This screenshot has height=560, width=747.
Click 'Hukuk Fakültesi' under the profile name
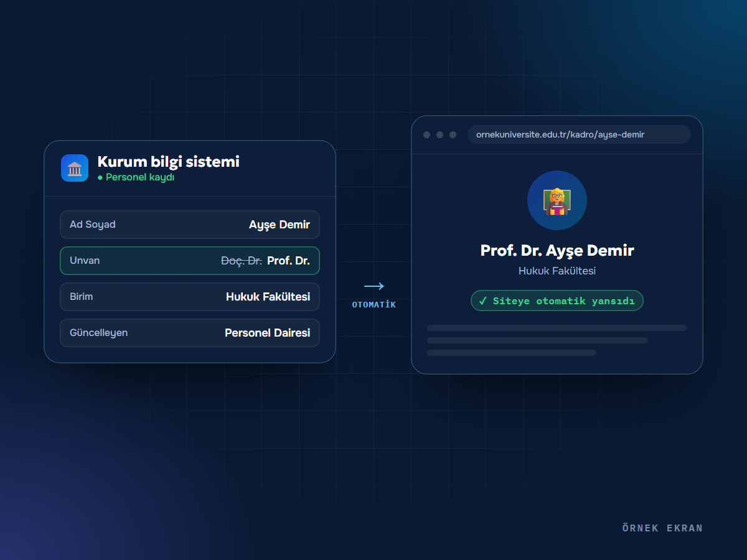(x=557, y=271)
